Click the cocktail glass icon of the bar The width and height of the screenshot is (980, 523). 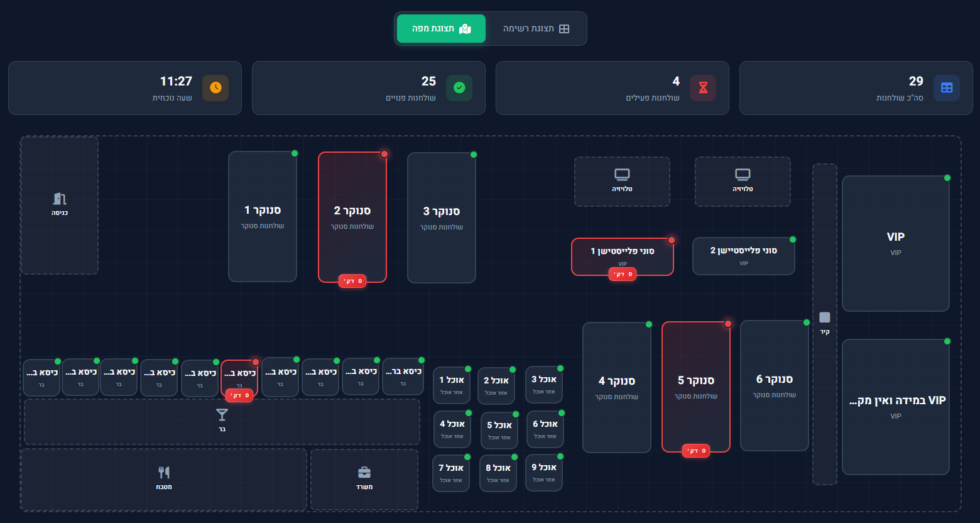[222, 415]
